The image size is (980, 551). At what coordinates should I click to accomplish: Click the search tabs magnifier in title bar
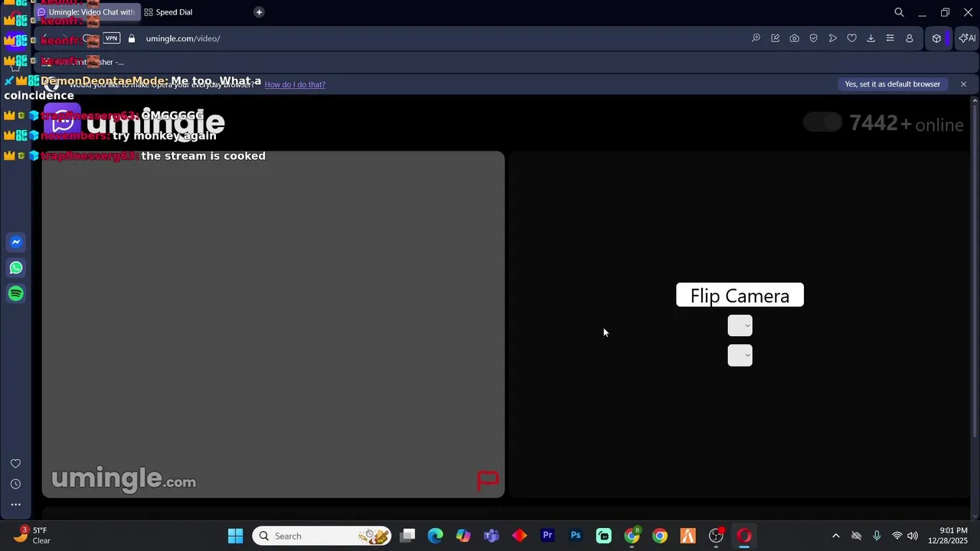coord(899,12)
